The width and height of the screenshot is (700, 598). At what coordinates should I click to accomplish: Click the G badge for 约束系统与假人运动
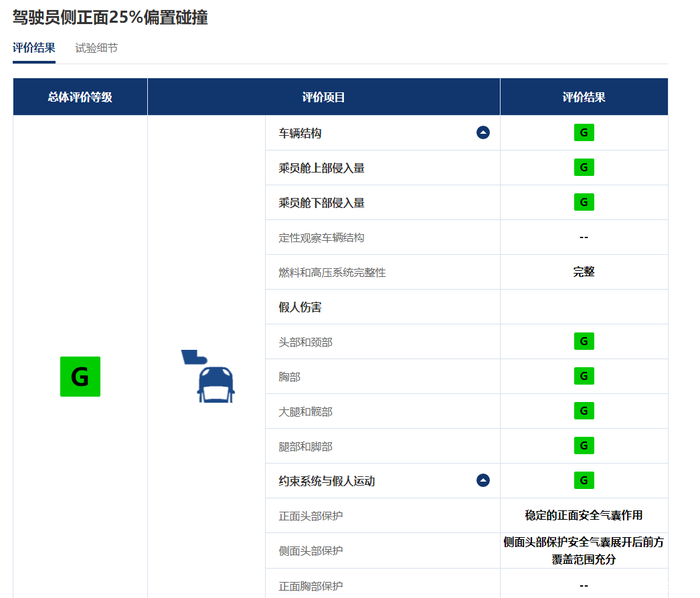[584, 481]
